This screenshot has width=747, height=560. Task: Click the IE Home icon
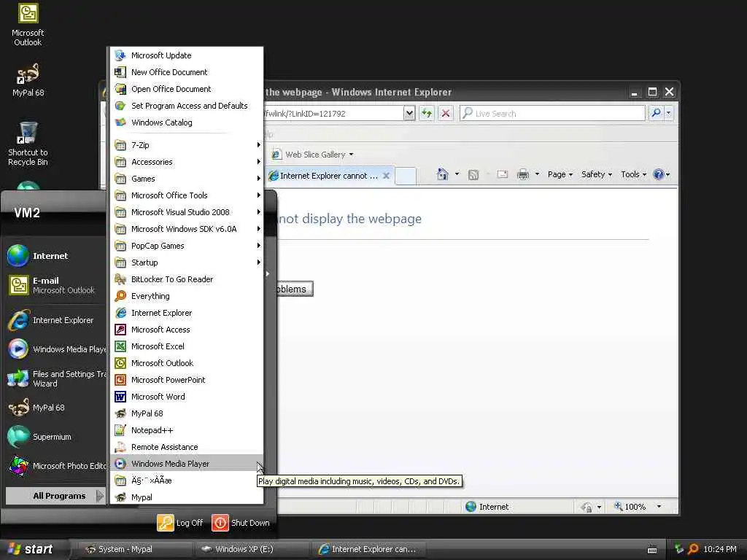443,174
